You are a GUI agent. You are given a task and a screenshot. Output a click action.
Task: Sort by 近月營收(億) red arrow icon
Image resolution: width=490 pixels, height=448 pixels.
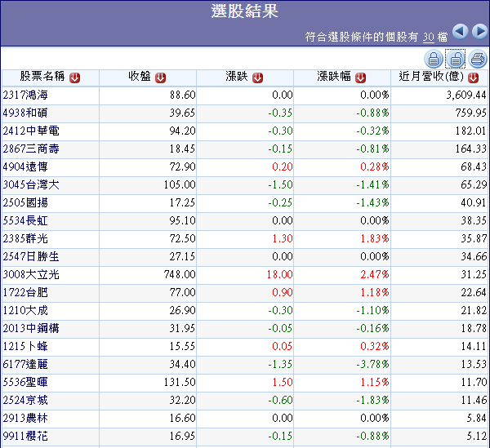coord(474,78)
